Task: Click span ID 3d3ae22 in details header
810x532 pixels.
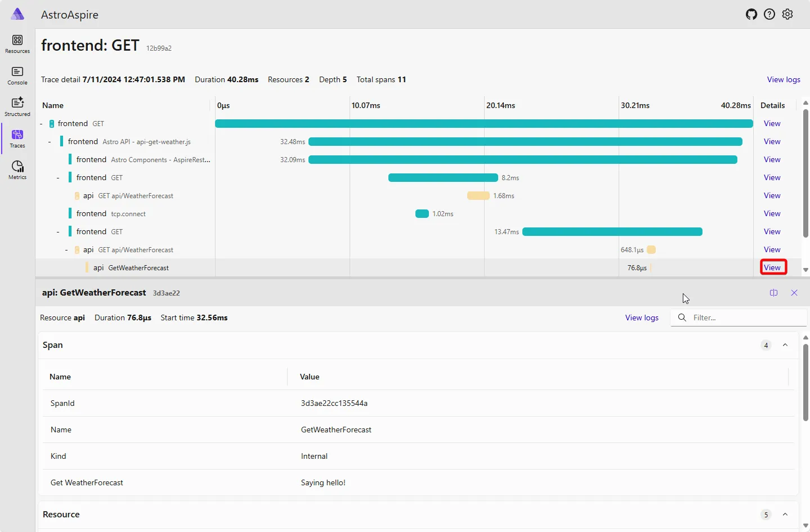Action: (167, 293)
